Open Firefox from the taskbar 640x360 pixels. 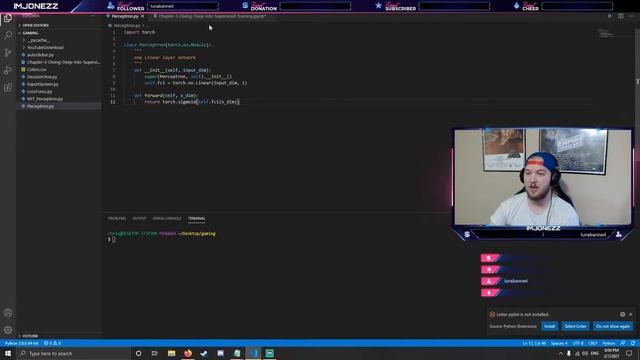(188, 353)
